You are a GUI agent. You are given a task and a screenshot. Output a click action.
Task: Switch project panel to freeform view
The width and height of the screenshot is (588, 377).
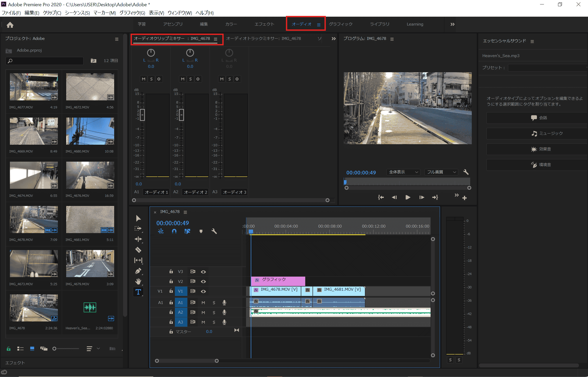[44, 349]
